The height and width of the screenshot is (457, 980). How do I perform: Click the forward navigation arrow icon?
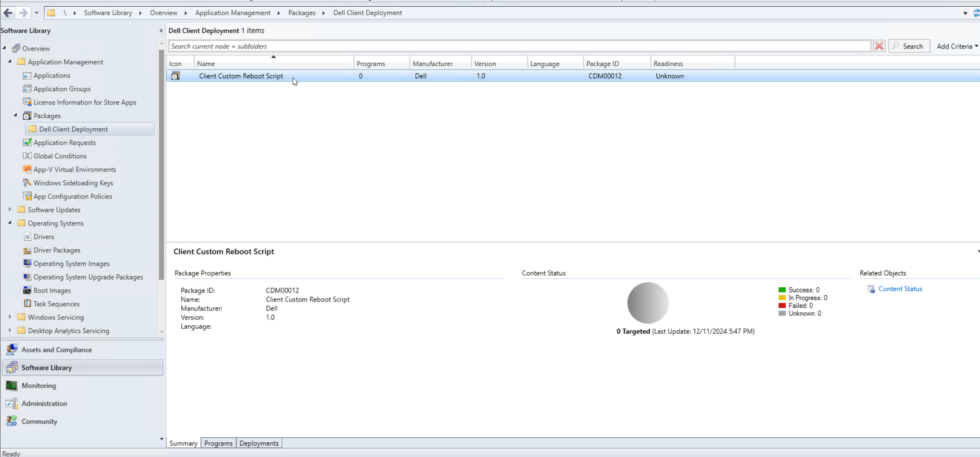[x=23, y=13]
